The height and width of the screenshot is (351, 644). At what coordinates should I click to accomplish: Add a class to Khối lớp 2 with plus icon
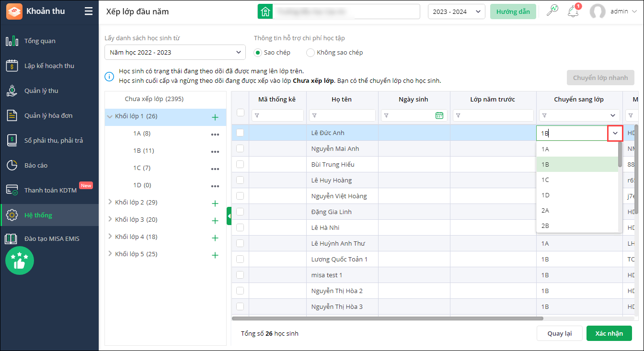pyautogui.click(x=215, y=204)
